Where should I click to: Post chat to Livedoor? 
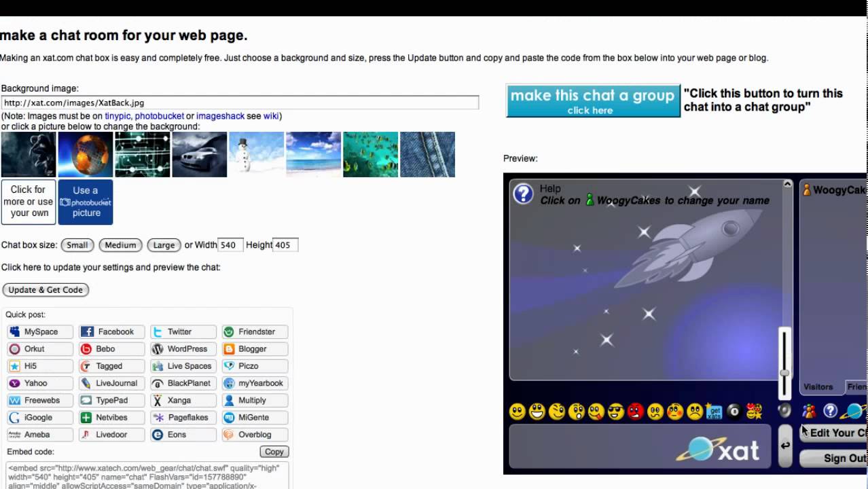pyautogui.click(x=112, y=435)
